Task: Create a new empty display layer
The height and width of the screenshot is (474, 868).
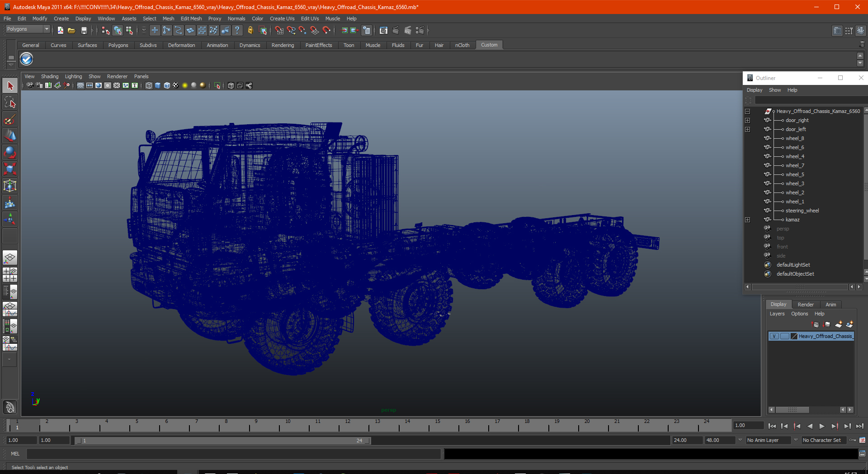Action: [839, 324]
